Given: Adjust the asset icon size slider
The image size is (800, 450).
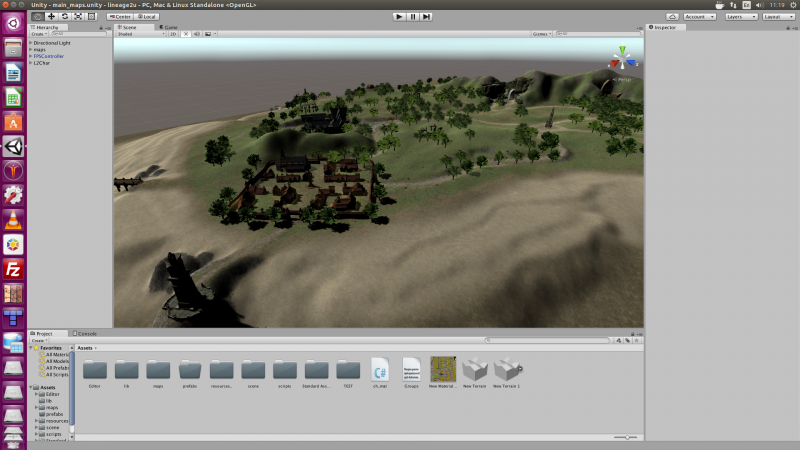Looking at the screenshot, I should pyautogui.click(x=626, y=437).
